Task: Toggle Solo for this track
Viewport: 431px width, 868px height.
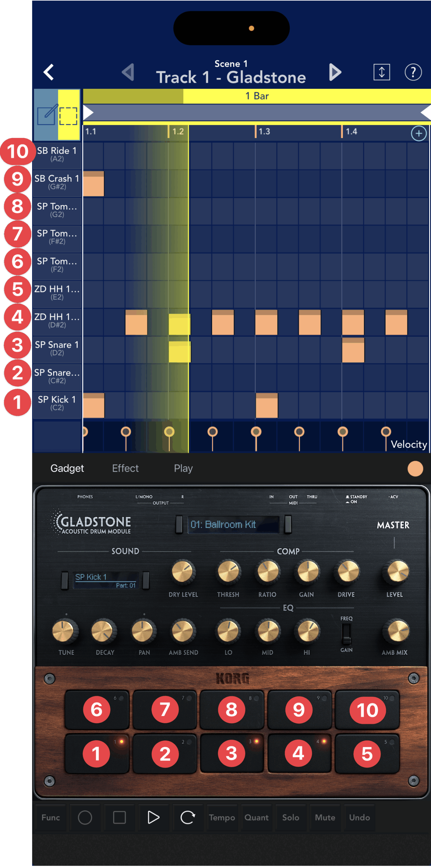Action: point(290,817)
